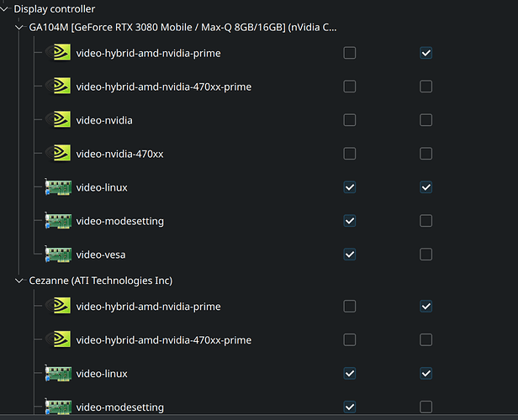The height and width of the screenshot is (420, 518).
Task: Collapse the Display controller tree
Action: click(4, 9)
